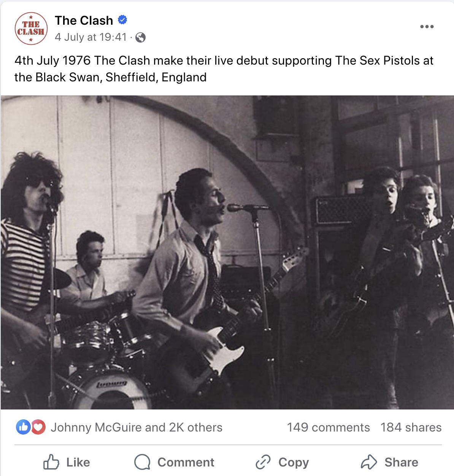Click the Like thumbs-up icon
The height and width of the screenshot is (476, 454).
pos(51,462)
